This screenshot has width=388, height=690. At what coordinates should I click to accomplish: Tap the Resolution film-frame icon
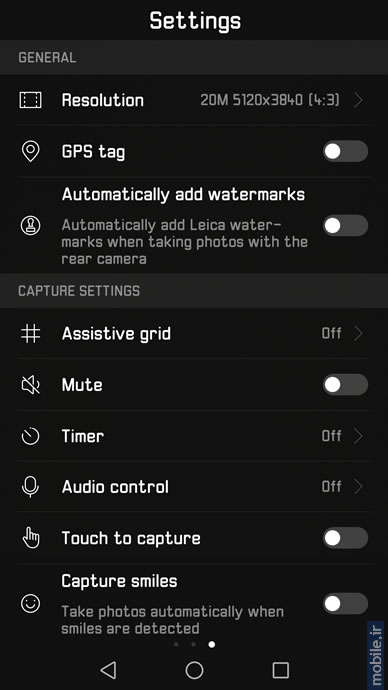[x=30, y=100]
